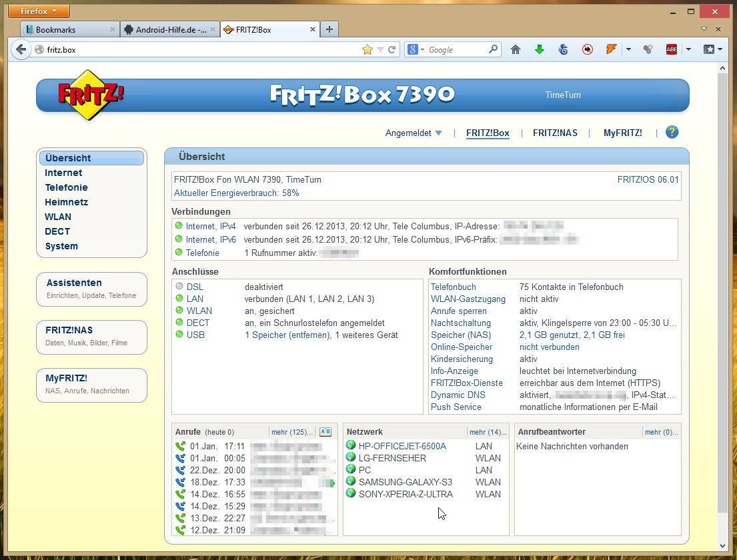
Task: Click into the fritz.box address bar
Action: click(202, 49)
